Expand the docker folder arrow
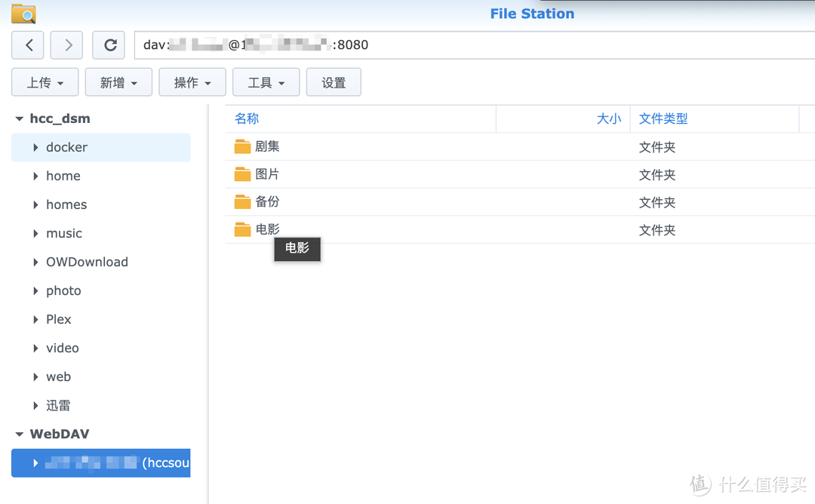Screen dimensions: 815x504 (35, 148)
